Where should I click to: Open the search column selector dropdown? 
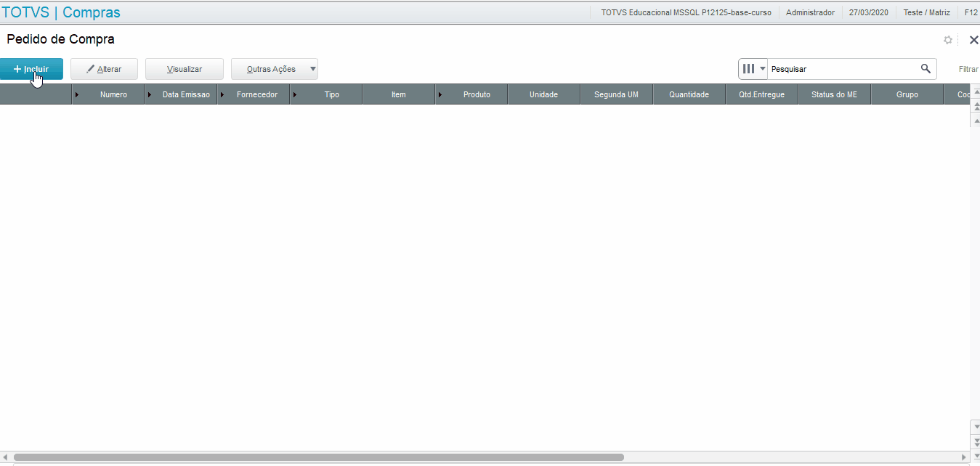pyautogui.click(x=753, y=69)
